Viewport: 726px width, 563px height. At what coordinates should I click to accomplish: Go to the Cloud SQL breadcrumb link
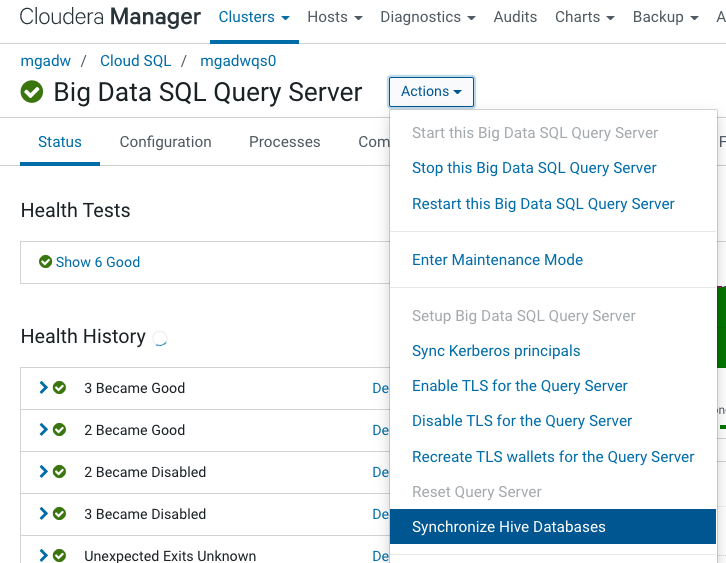pyautogui.click(x=135, y=61)
